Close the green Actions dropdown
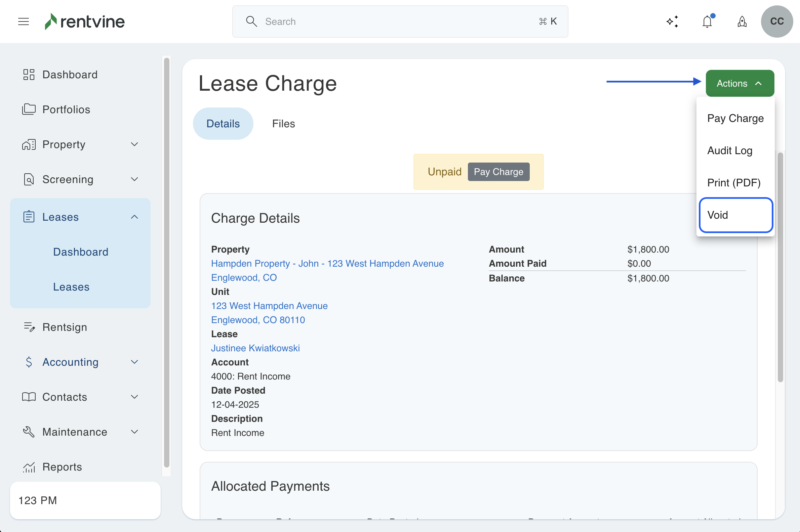 pos(739,84)
